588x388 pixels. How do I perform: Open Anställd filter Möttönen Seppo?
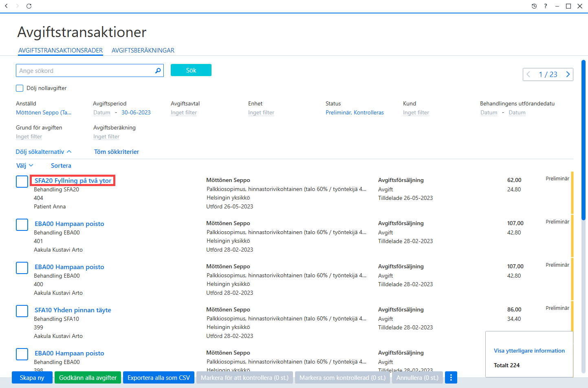tap(44, 112)
